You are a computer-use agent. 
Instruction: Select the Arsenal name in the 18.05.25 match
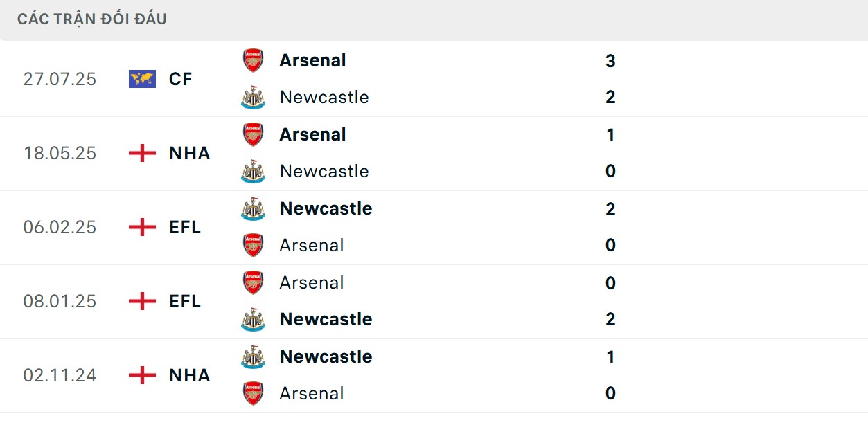click(312, 134)
